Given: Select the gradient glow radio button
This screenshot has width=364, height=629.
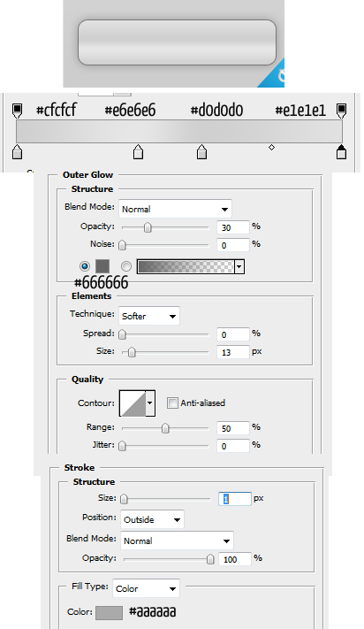Looking at the screenshot, I should click(x=126, y=266).
